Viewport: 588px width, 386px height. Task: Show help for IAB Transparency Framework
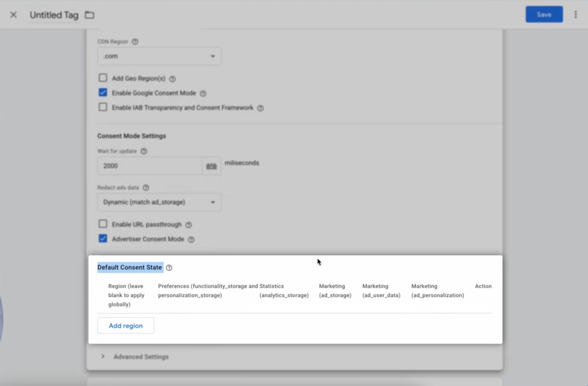tap(260, 108)
